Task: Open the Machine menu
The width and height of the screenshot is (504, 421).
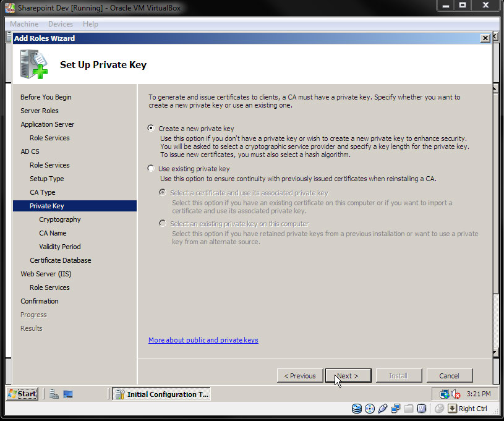Action: (24, 24)
